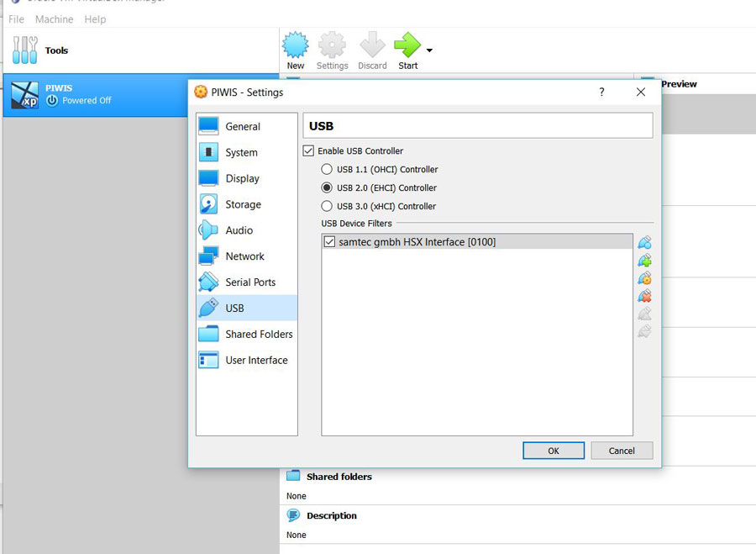Open the dropdown arrow beside Start
756x554 pixels.
tap(429, 50)
